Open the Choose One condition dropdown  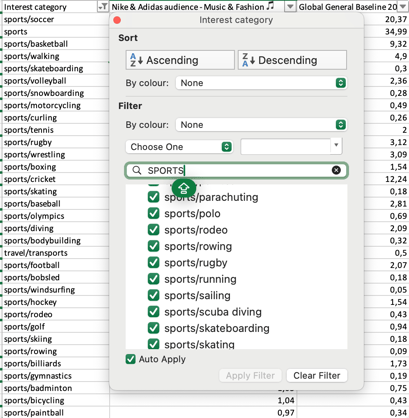tap(179, 147)
